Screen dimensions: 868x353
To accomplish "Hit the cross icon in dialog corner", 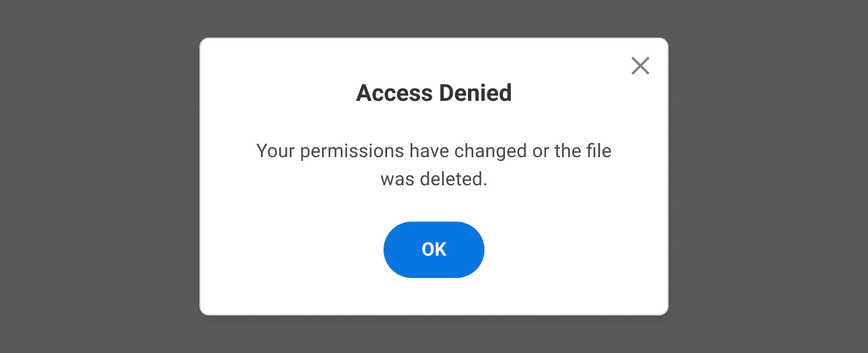I will point(640,66).
